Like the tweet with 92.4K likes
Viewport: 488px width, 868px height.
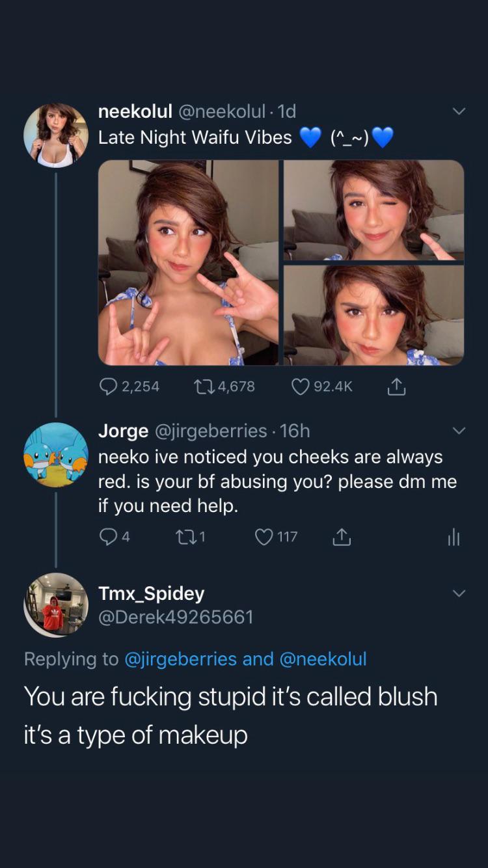tap(300, 387)
